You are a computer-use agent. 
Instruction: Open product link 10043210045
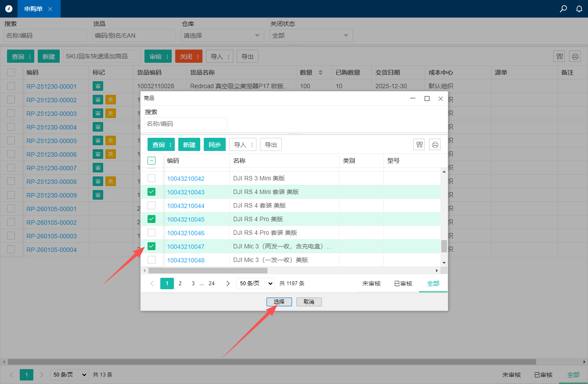pos(186,219)
